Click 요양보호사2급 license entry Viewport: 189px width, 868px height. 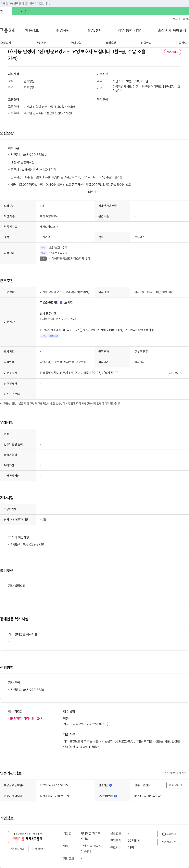(58, 253)
